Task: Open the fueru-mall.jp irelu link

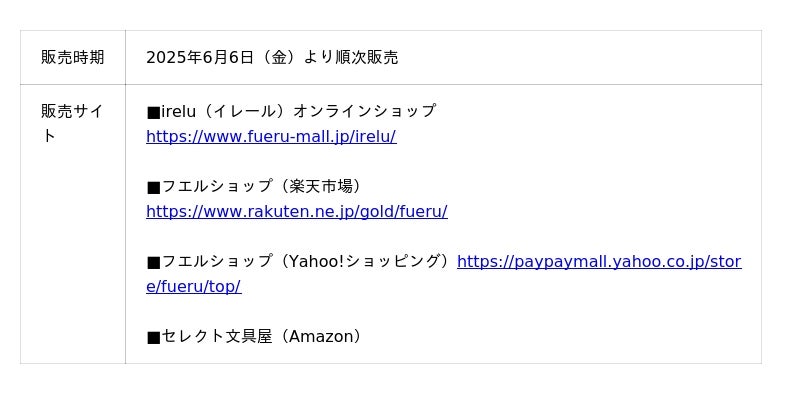Action: point(271,137)
